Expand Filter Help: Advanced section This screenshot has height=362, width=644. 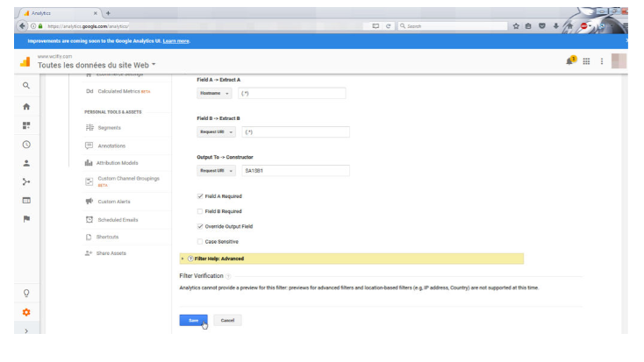click(352, 259)
